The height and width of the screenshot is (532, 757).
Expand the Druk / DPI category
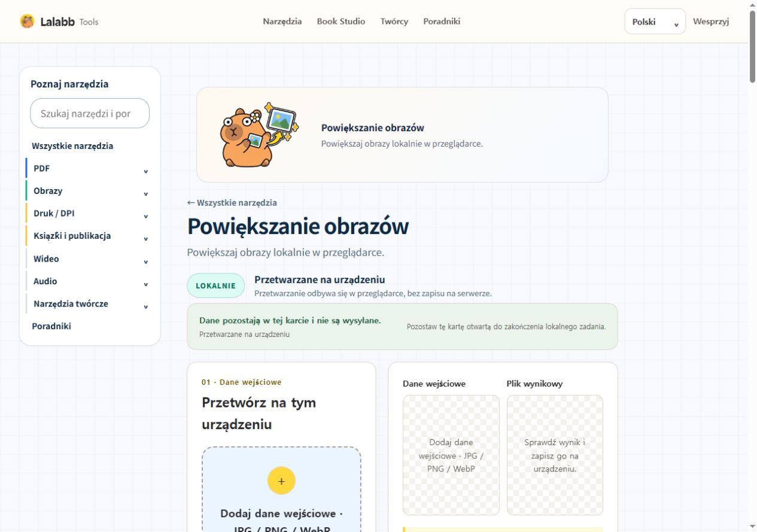click(x=90, y=214)
